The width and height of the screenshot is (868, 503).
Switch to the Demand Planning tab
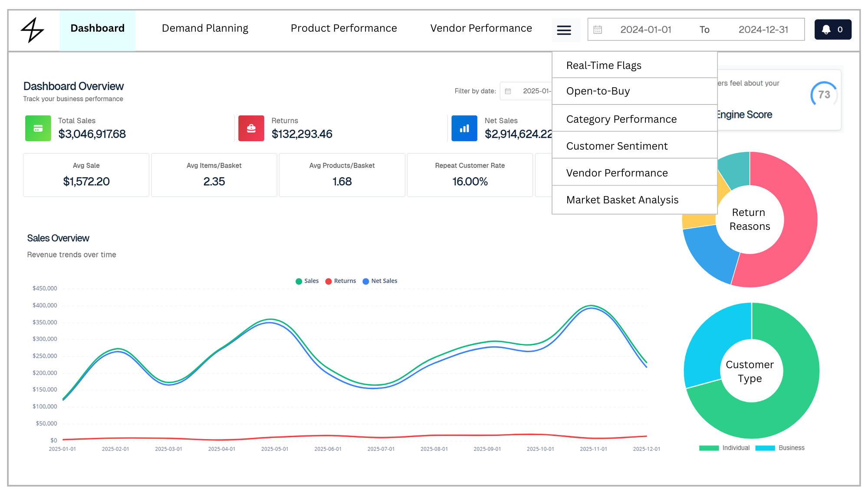click(x=205, y=28)
